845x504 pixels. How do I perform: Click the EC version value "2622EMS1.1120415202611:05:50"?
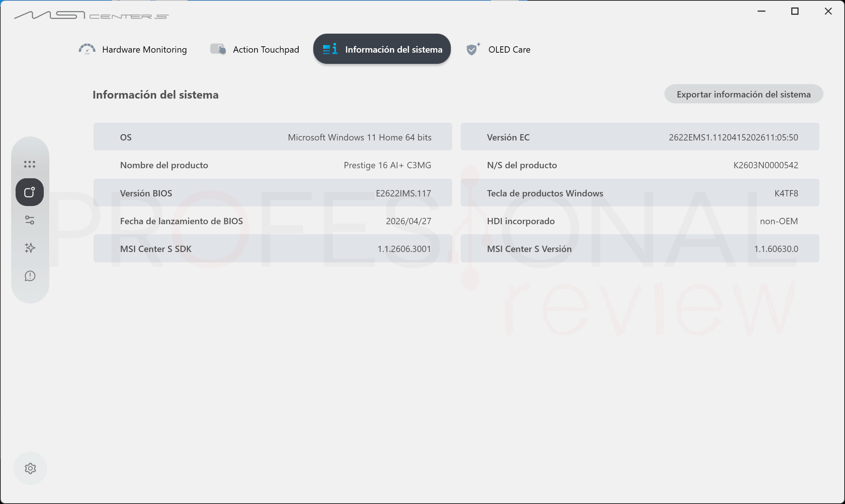(733, 137)
